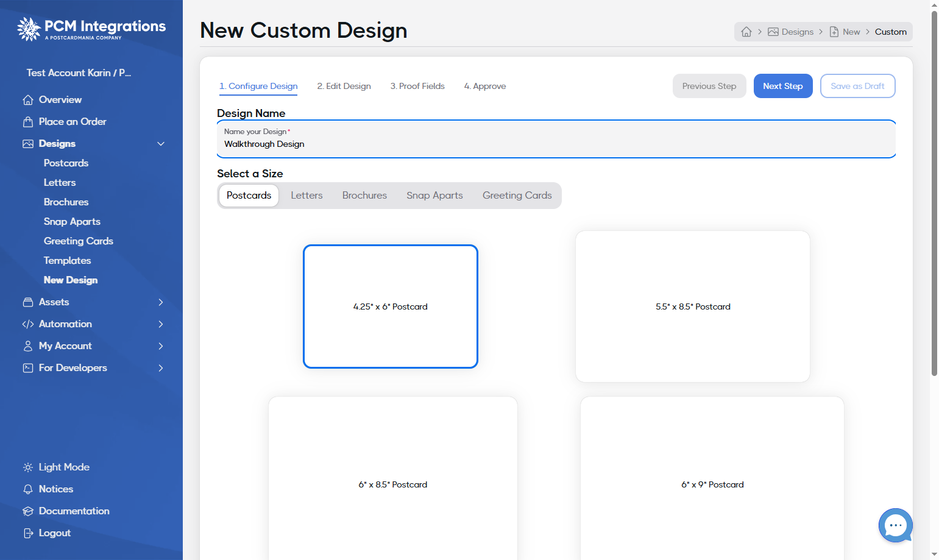This screenshot has width=939, height=560.
Task: Click the For Developers terminal icon
Action: coord(28,368)
